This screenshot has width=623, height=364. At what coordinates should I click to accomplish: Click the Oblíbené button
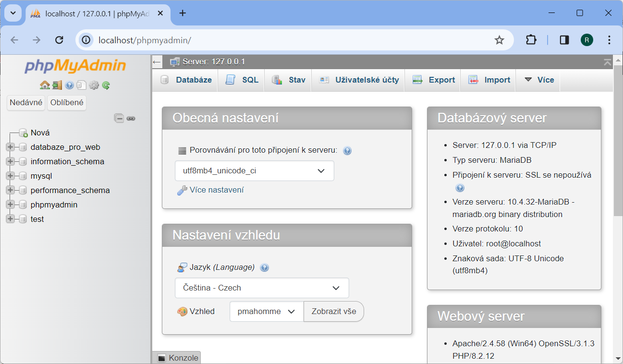(x=67, y=102)
